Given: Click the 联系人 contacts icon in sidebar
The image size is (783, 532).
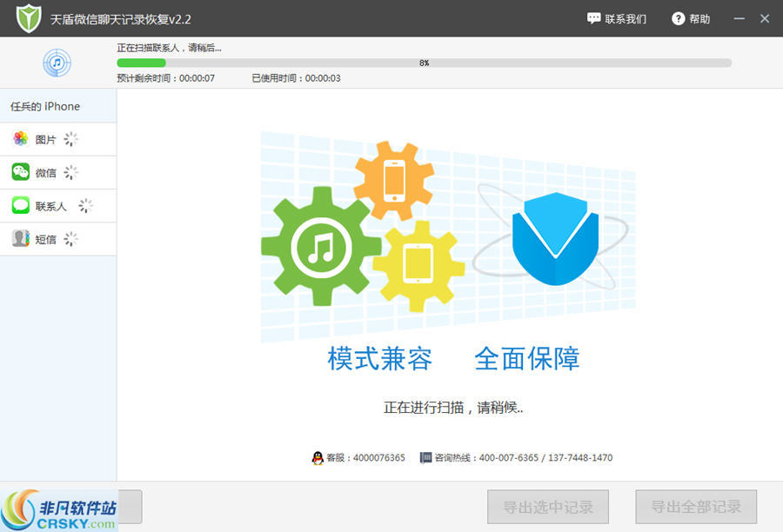Looking at the screenshot, I should tap(19, 206).
